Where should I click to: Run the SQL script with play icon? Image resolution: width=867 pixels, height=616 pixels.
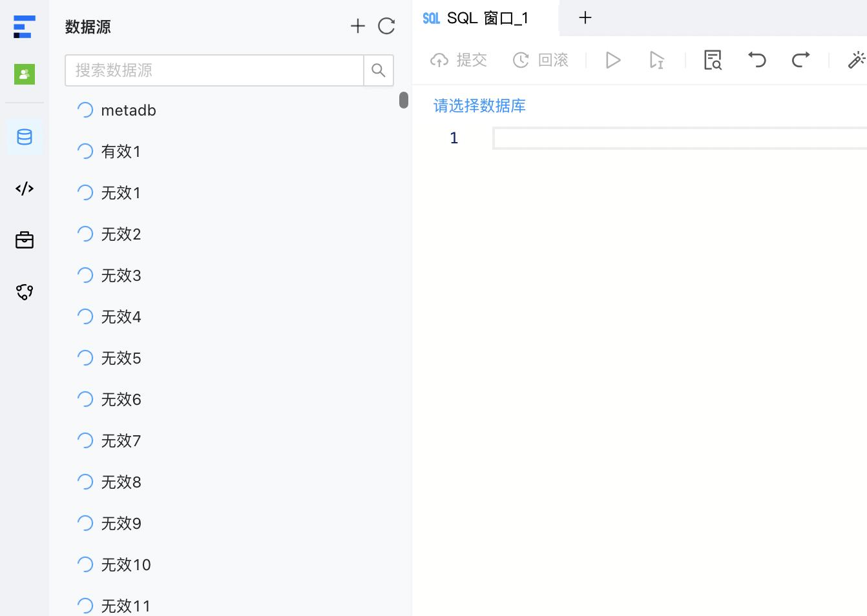coord(612,59)
